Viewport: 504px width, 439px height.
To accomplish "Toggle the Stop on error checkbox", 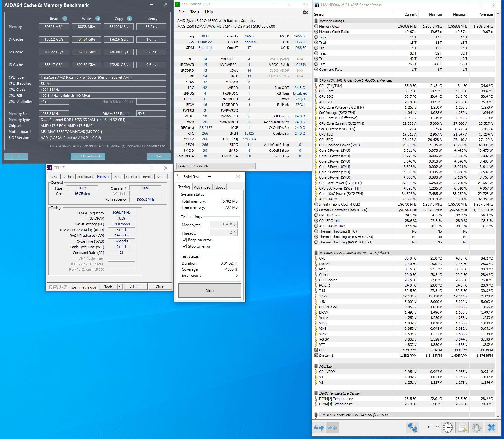I will (x=184, y=246).
